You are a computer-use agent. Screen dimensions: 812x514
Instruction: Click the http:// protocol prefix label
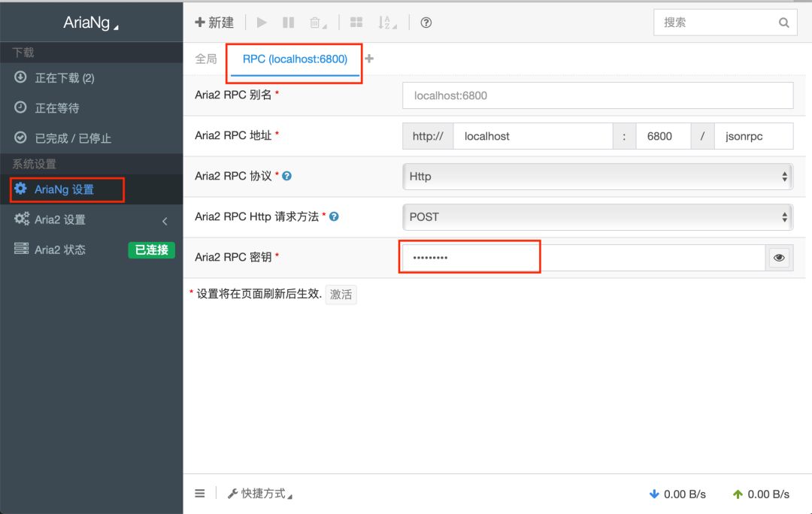tap(428, 136)
